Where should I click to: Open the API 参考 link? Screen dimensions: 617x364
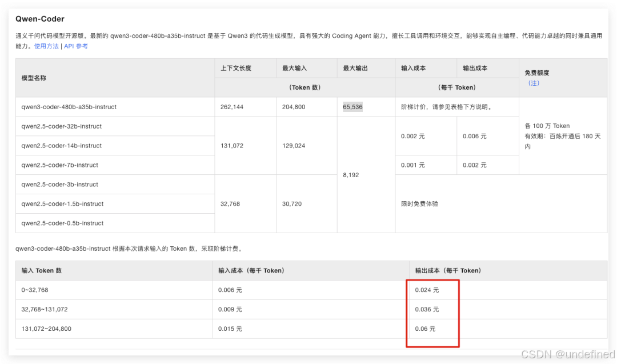(x=76, y=46)
